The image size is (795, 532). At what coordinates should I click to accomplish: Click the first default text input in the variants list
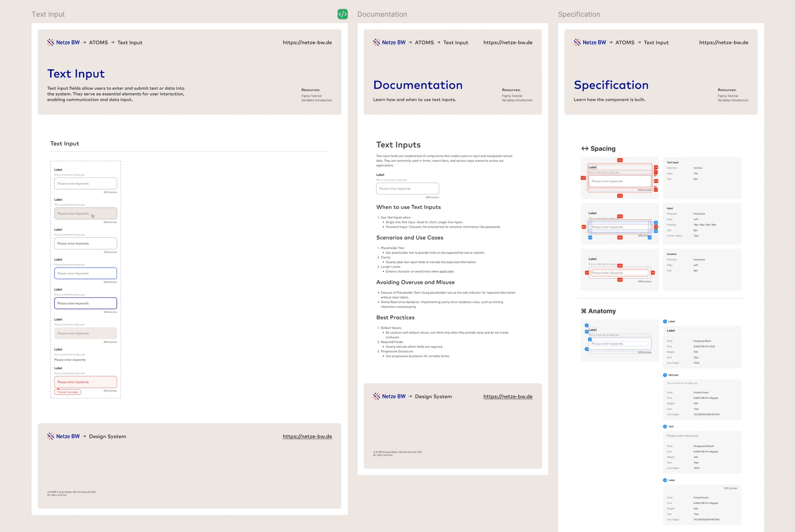point(85,183)
